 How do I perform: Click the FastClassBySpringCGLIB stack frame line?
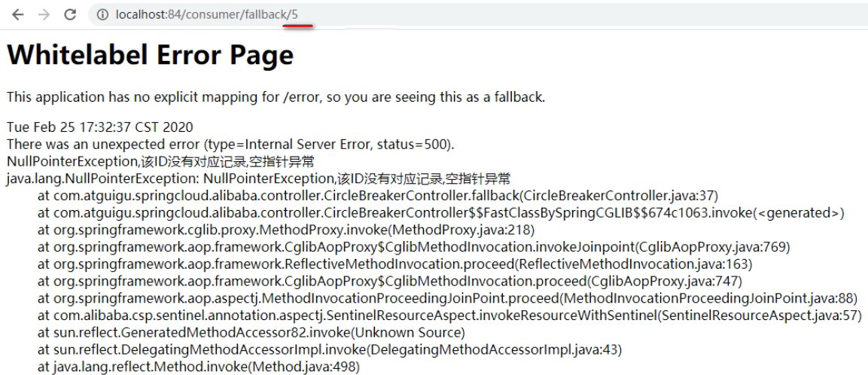(x=440, y=213)
